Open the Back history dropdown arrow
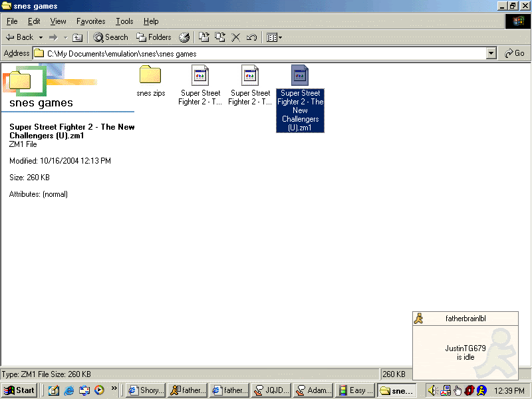This screenshot has width=532, height=399. click(41, 37)
